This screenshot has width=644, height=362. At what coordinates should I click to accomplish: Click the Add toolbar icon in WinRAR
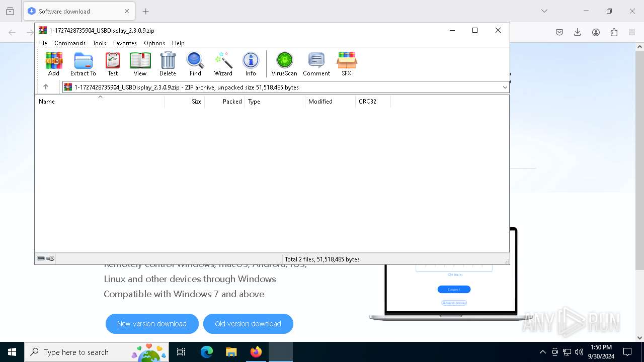tap(54, 64)
